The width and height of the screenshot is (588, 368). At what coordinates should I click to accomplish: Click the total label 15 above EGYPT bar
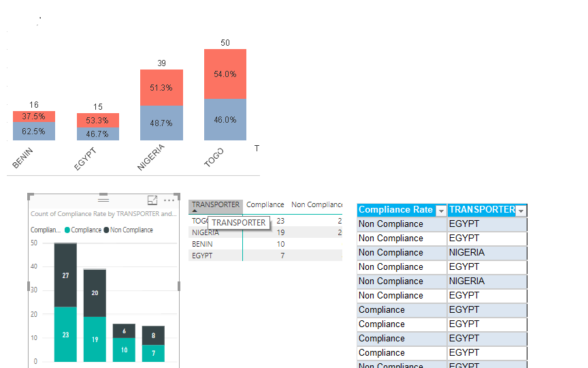[98, 107]
